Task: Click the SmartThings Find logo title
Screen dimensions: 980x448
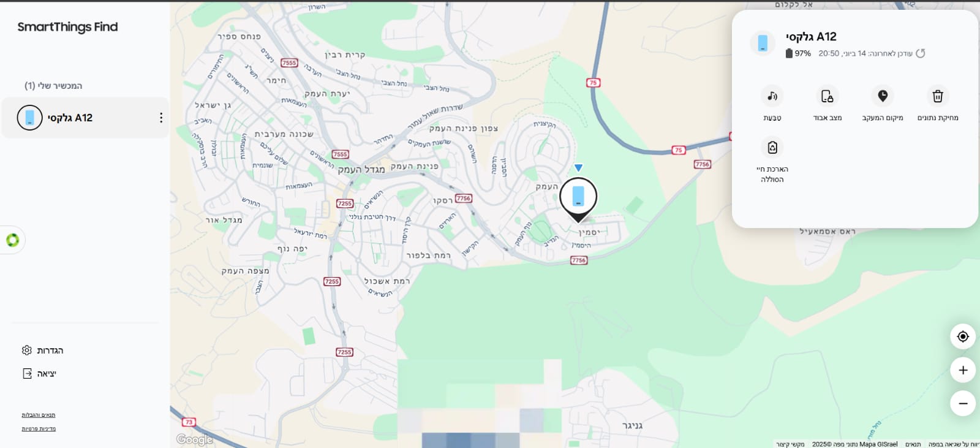Action: 67,27
